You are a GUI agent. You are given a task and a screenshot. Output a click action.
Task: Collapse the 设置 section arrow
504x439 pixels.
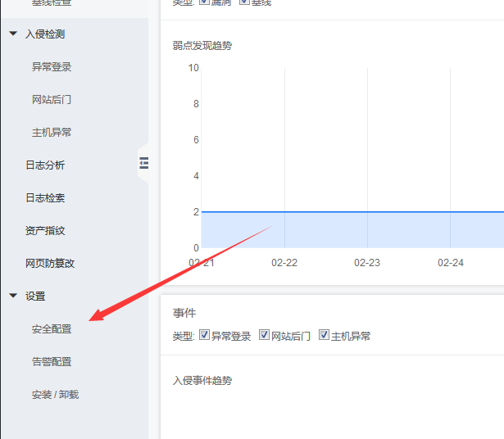(x=13, y=296)
